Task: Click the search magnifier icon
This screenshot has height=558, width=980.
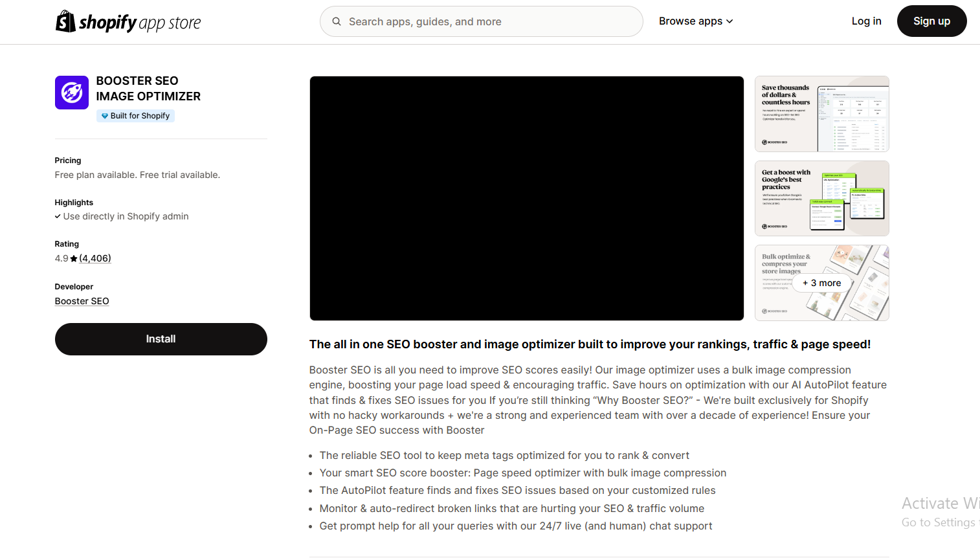Action: click(337, 21)
